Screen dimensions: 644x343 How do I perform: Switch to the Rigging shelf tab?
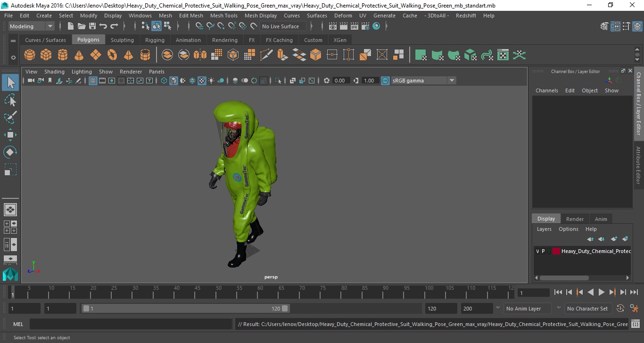[155, 40]
